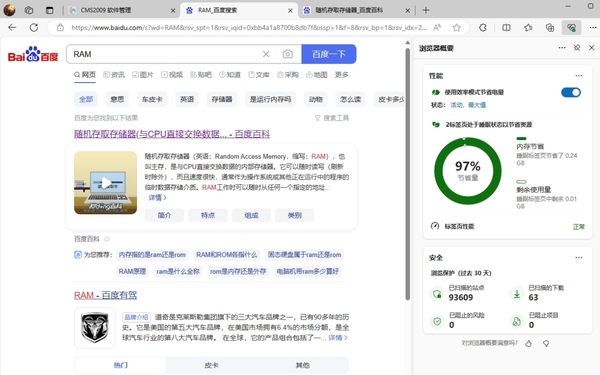The width and height of the screenshot is (600, 375).
Task: Jump to the 特点 section button
Action: point(208,215)
